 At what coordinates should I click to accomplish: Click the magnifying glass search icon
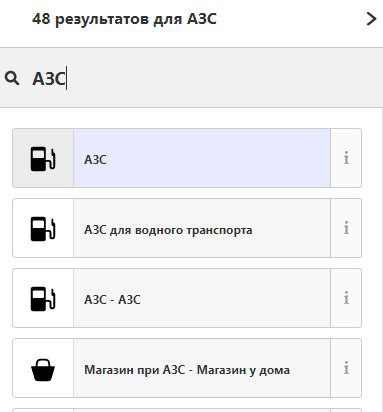[x=12, y=79]
